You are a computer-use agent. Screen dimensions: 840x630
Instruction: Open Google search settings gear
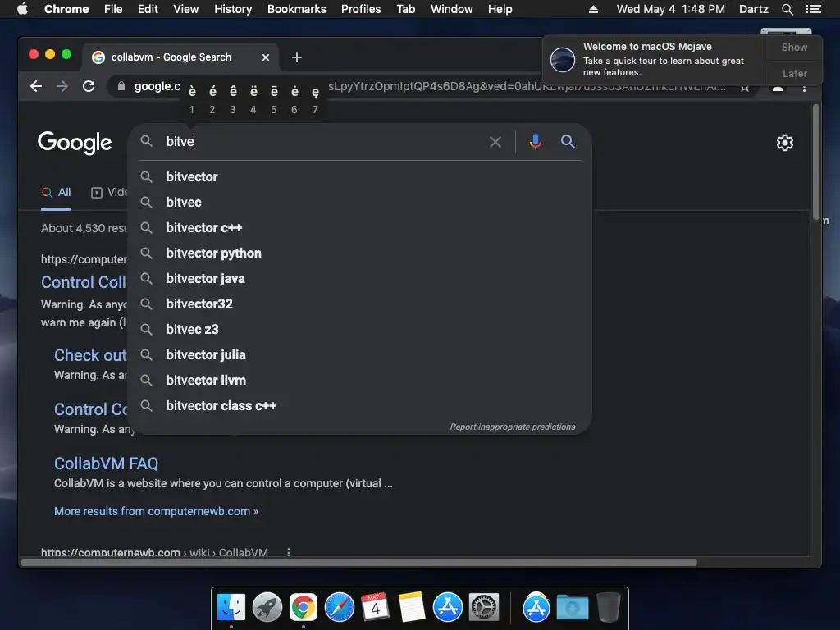point(785,143)
